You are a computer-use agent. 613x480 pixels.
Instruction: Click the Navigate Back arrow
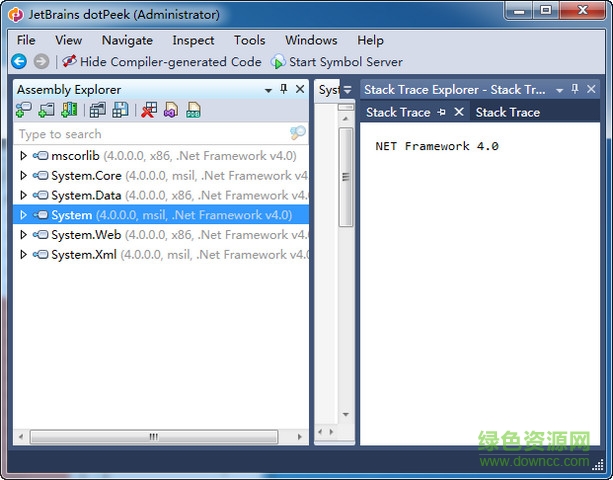(x=19, y=61)
